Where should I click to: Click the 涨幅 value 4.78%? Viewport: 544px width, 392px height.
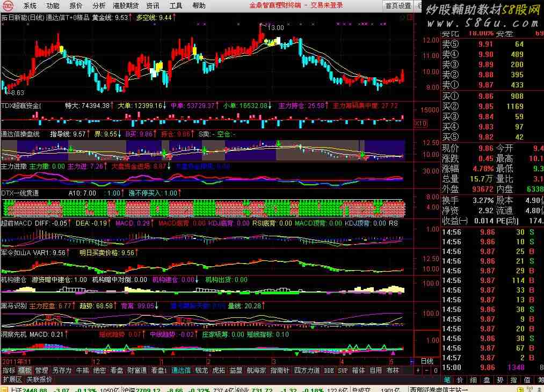pos(483,169)
